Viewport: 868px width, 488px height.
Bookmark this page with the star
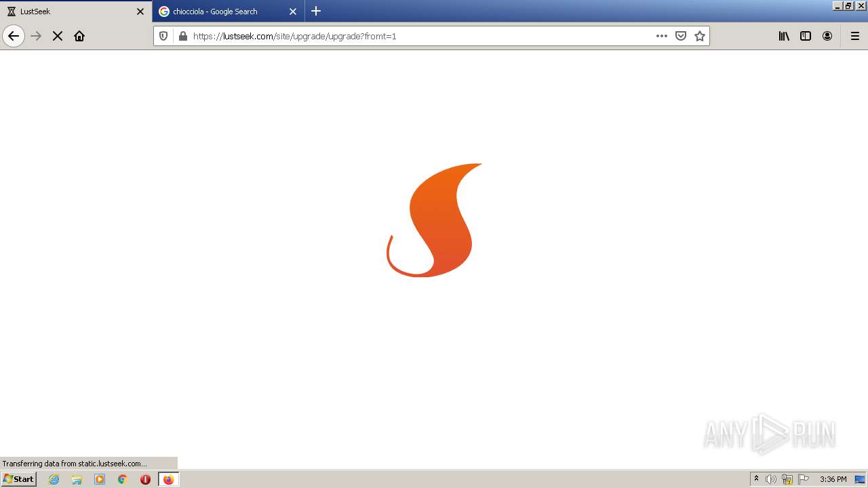(x=700, y=36)
